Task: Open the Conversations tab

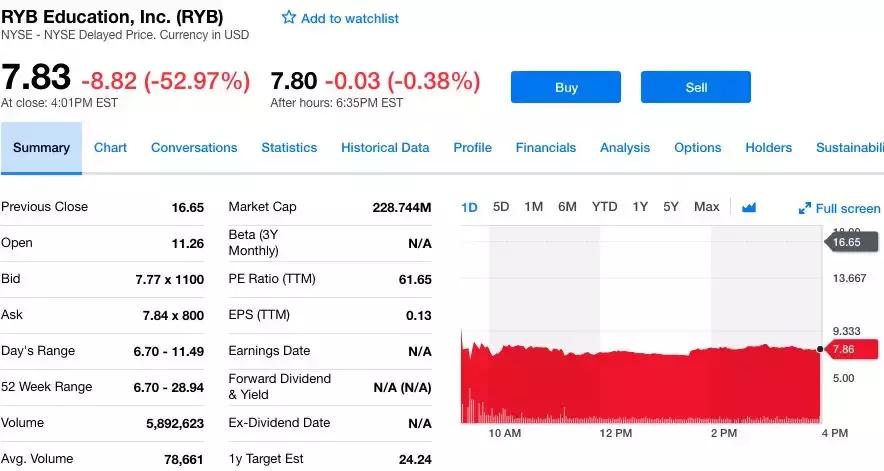Action: [x=194, y=147]
